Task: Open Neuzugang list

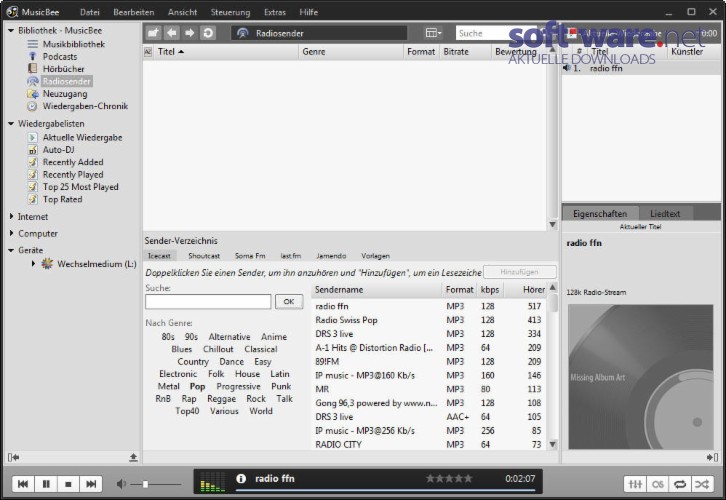Action: (65, 94)
